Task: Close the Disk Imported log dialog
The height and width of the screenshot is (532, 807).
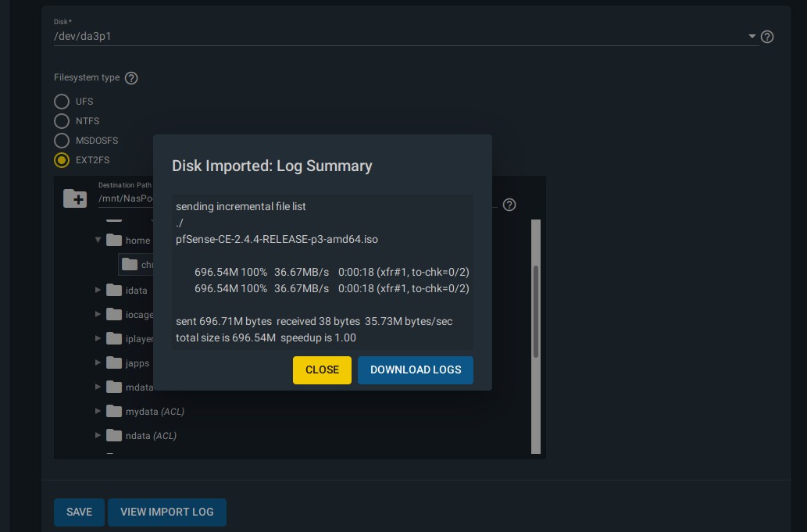Action: (322, 370)
